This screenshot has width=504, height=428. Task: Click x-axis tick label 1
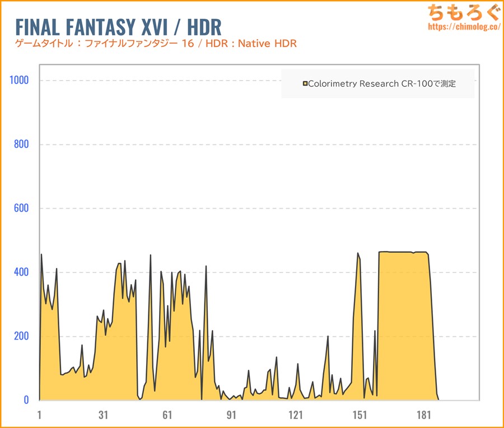click(40, 415)
